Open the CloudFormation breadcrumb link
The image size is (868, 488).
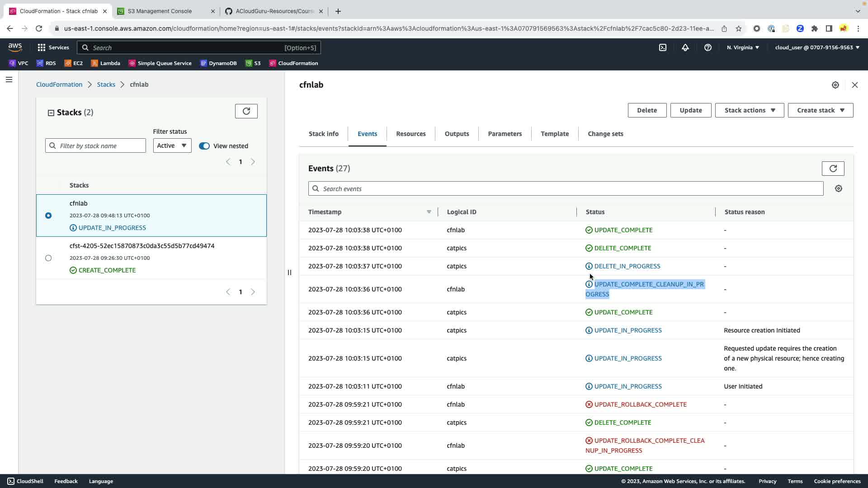point(59,84)
